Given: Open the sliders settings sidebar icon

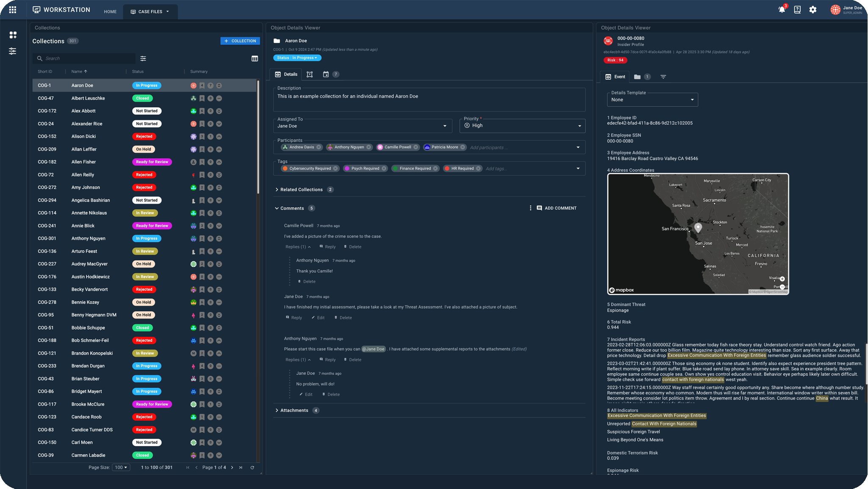Looking at the screenshot, I should 13,51.
